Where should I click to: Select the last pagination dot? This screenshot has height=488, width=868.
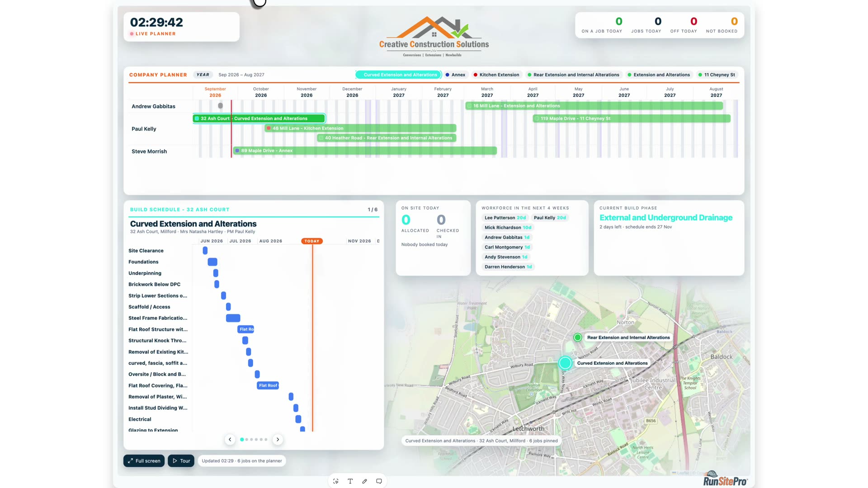pos(266,439)
